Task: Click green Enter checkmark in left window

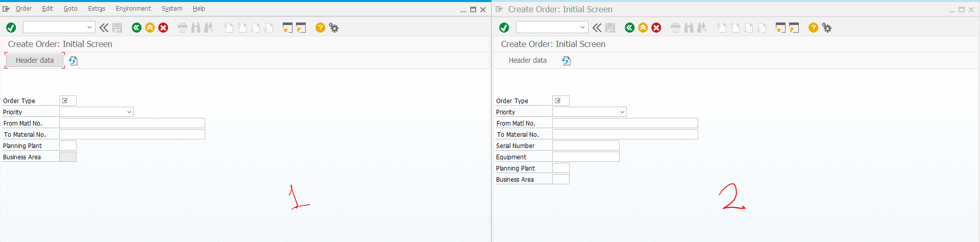Action: coord(11,28)
